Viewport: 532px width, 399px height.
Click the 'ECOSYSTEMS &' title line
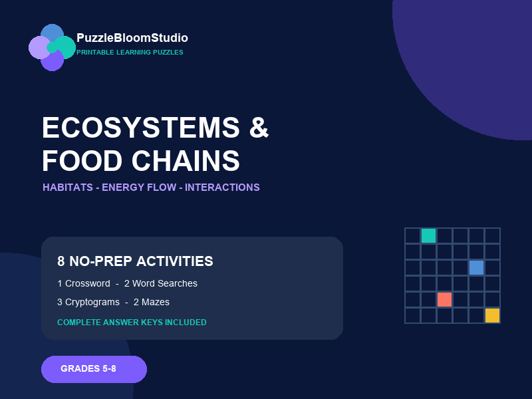tap(156, 128)
